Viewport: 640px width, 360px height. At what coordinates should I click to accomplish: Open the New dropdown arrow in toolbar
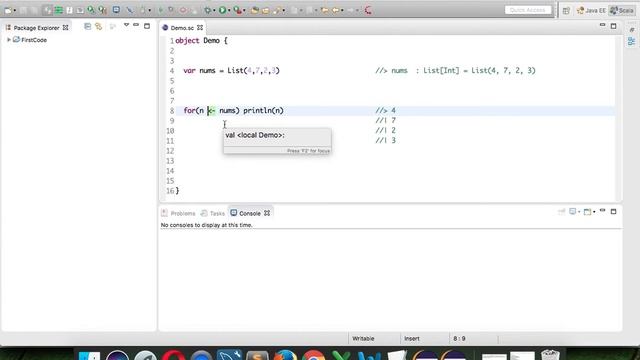15,10
